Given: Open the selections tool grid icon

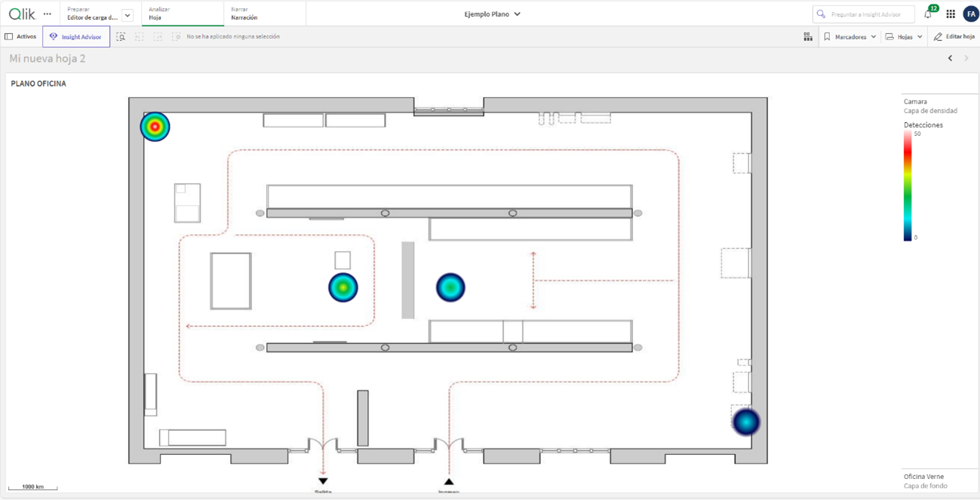Looking at the screenshot, I should (808, 36).
